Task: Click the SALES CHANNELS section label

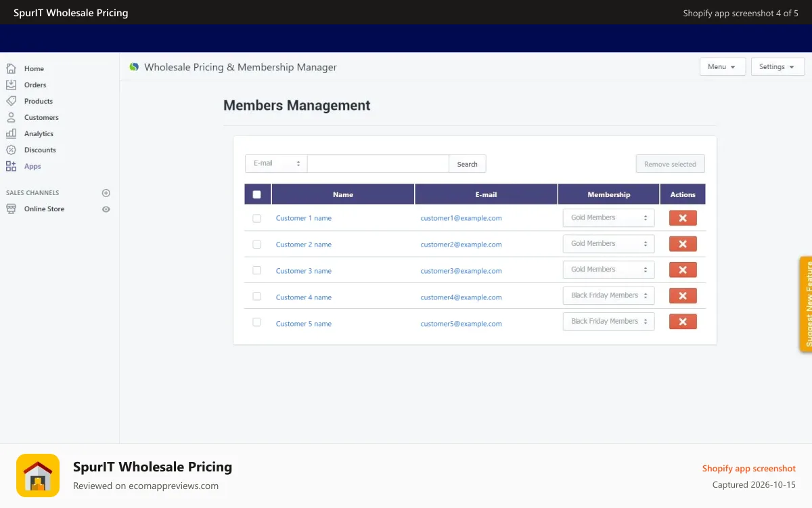Action: [32, 193]
